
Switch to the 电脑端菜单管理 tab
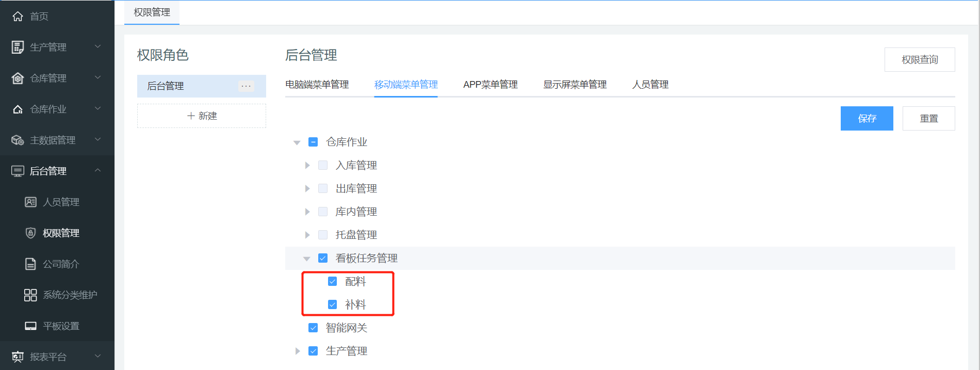pos(317,85)
